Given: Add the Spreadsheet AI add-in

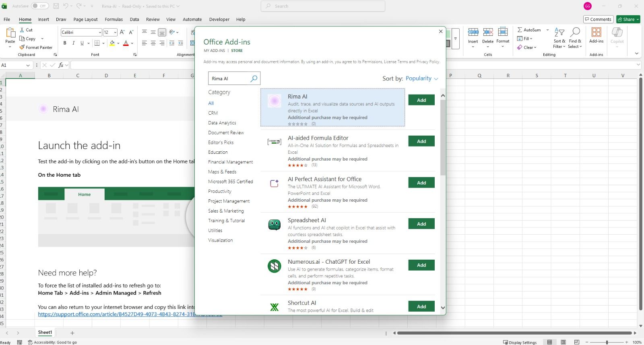Looking at the screenshot, I should pyautogui.click(x=421, y=224).
